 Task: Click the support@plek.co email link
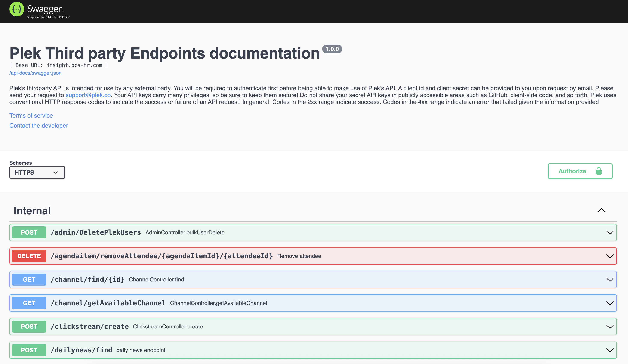(88, 95)
